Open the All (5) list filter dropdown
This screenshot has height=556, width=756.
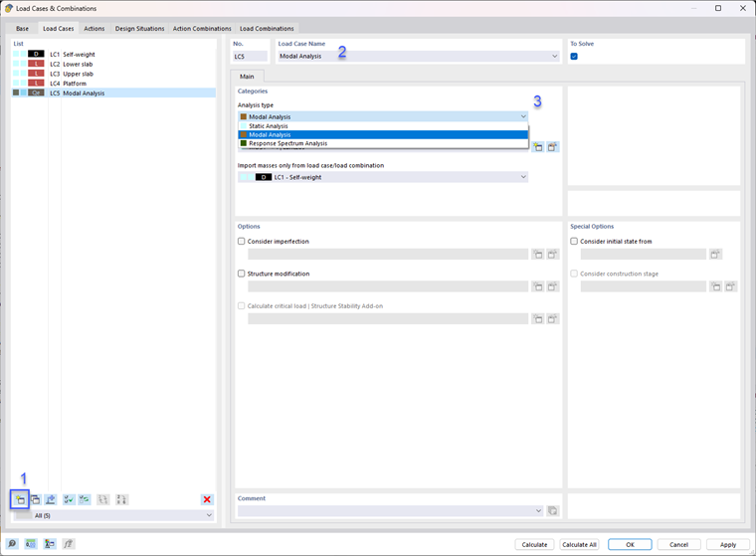(x=209, y=515)
